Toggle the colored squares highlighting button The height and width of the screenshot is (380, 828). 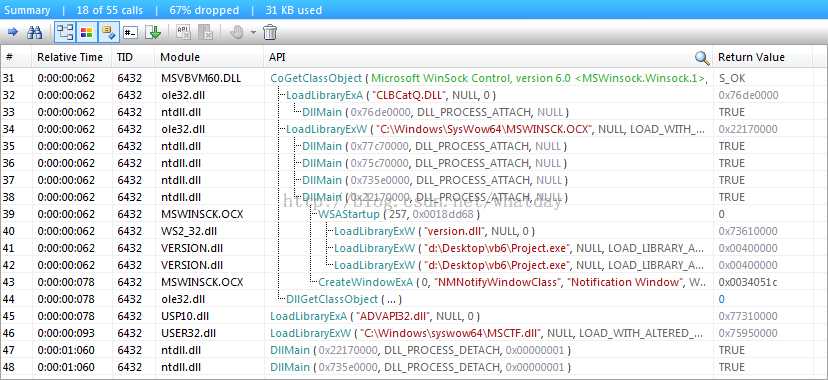point(87,33)
